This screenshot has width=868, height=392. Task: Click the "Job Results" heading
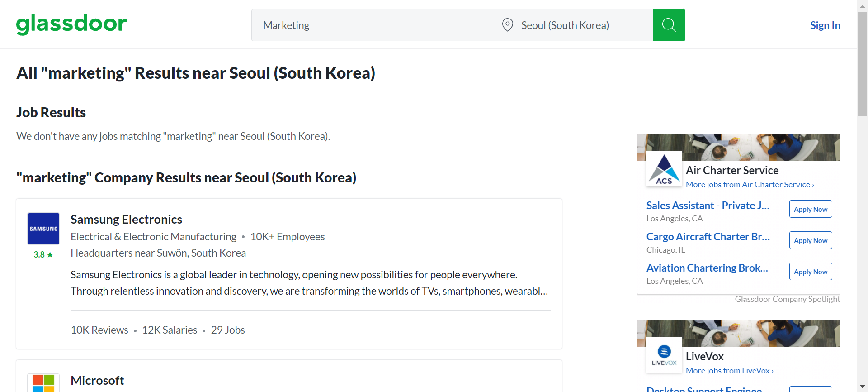[x=51, y=112]
